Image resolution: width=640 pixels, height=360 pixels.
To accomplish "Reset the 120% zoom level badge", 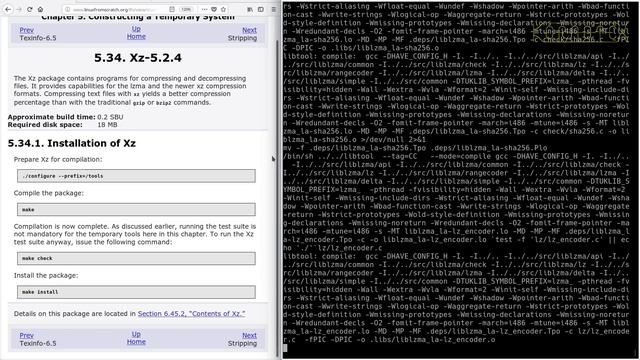I will click(186, 9).
